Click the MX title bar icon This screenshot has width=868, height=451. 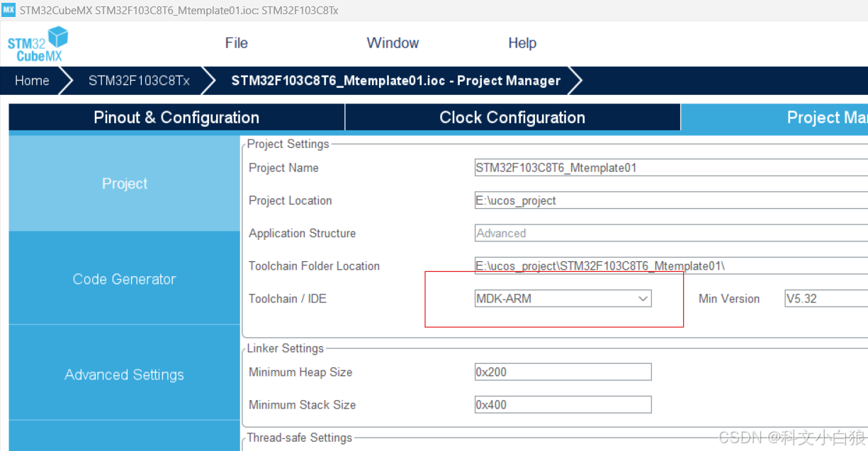coord(9,10)
